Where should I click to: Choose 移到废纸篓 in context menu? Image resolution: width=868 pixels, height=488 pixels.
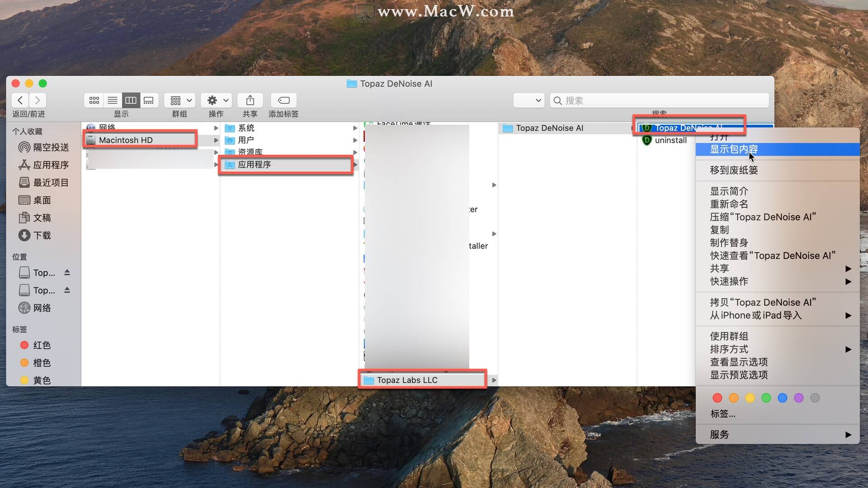tap(778, 170)
